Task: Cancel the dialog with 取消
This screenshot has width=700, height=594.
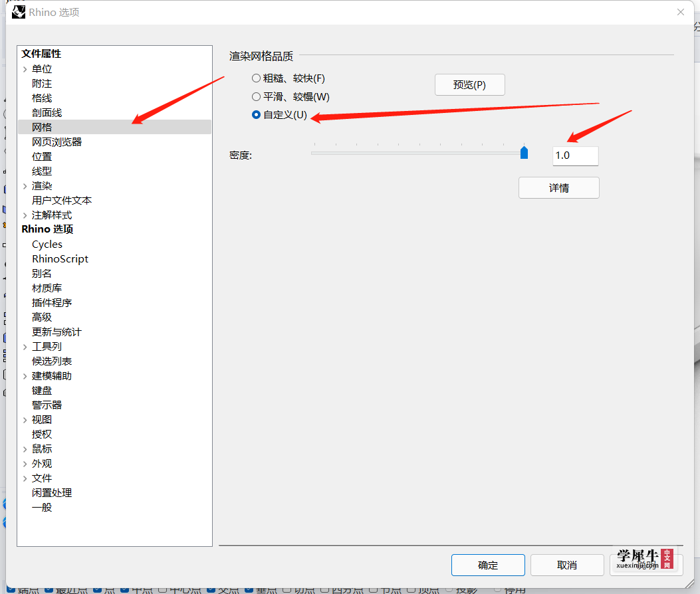Action: (567, 565)
